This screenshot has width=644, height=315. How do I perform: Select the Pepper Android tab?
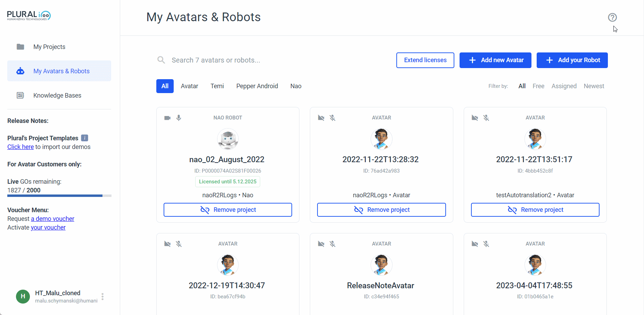click(x=257, y=86)
